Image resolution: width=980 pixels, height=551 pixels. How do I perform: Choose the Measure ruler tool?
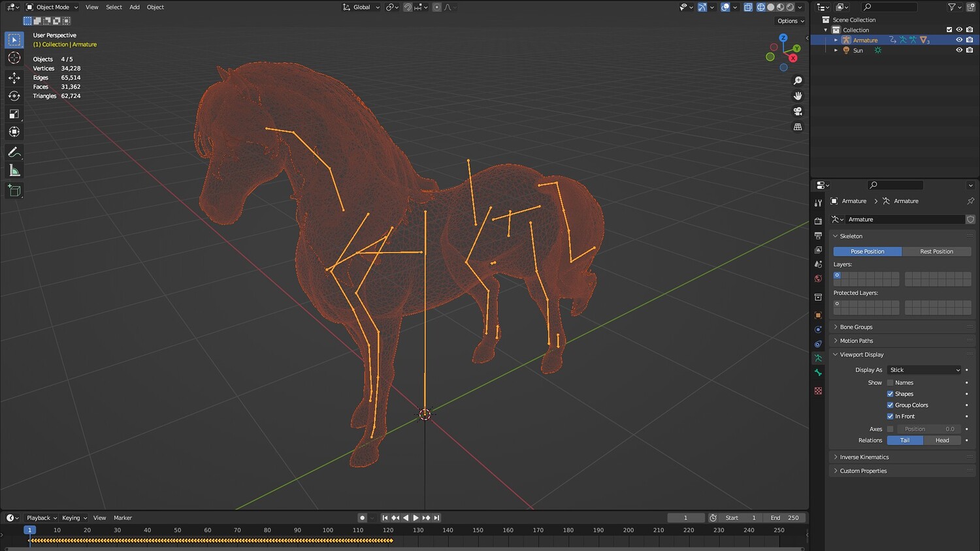(x=14, y=170)
